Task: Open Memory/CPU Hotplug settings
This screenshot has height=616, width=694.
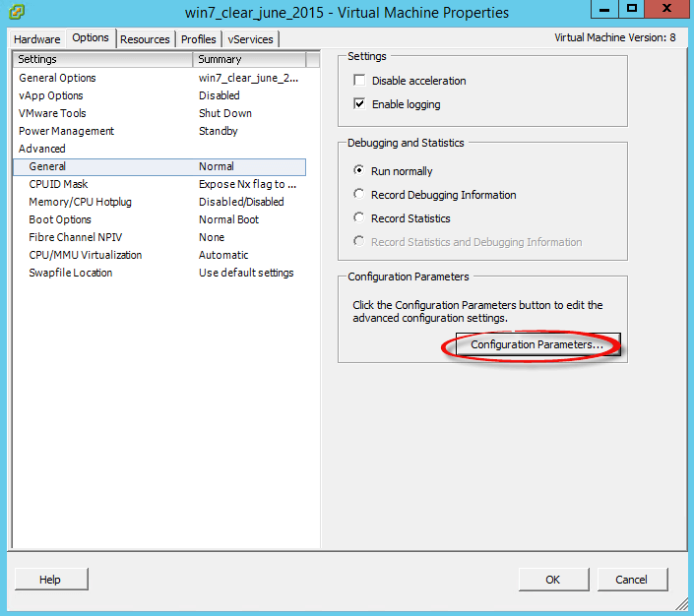Action: tap(159, 202)
